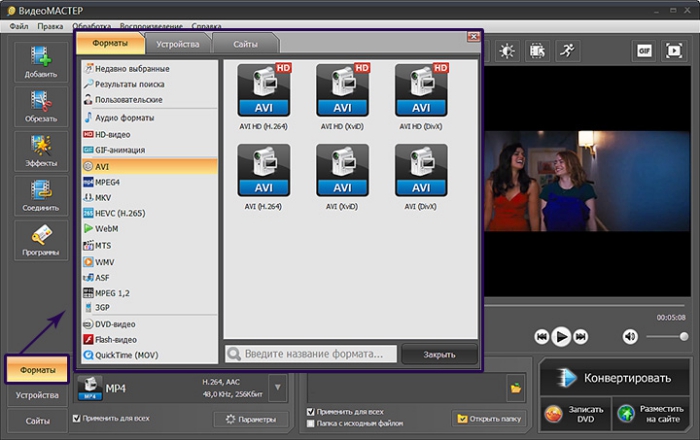Start conversion with Конвертировать
Image resolution: width=700 pixels, height=440 pixels.
[615, 378]
